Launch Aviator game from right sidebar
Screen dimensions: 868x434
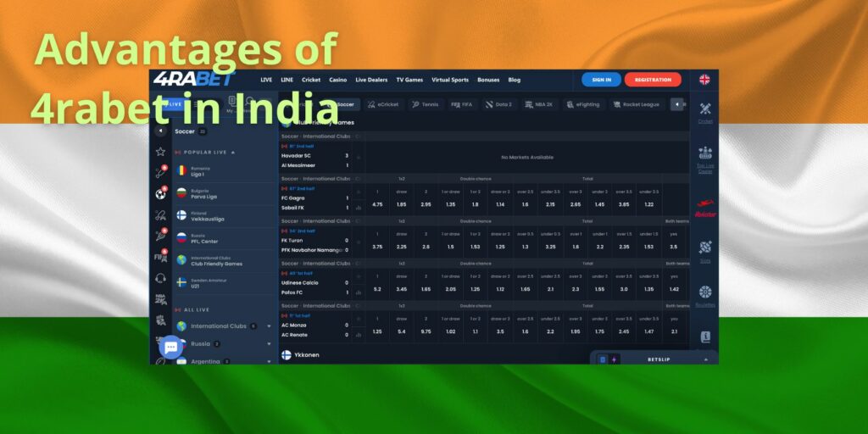(704, 209)
